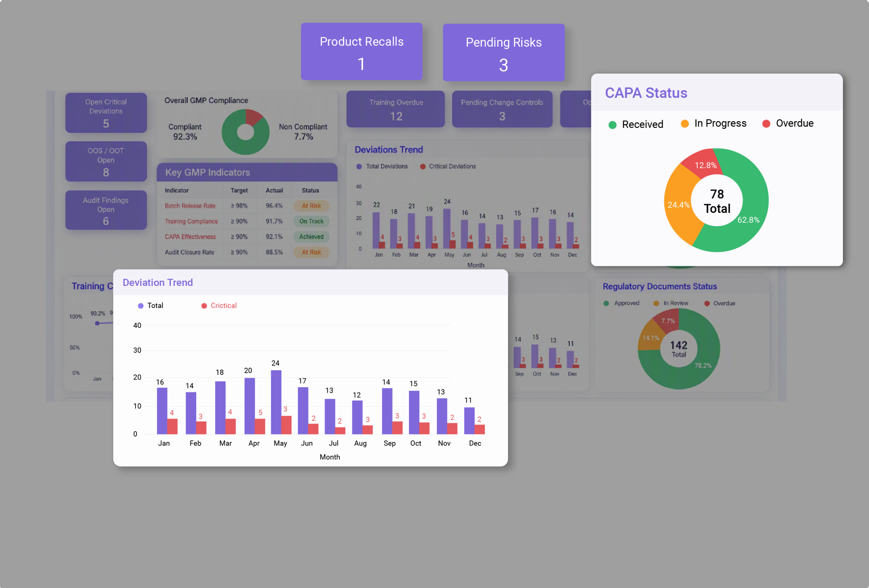Click At Risk badge for Batch Release Rate
Image resolution: width=869 pixels, height=588 pixels.
[311, 206]
